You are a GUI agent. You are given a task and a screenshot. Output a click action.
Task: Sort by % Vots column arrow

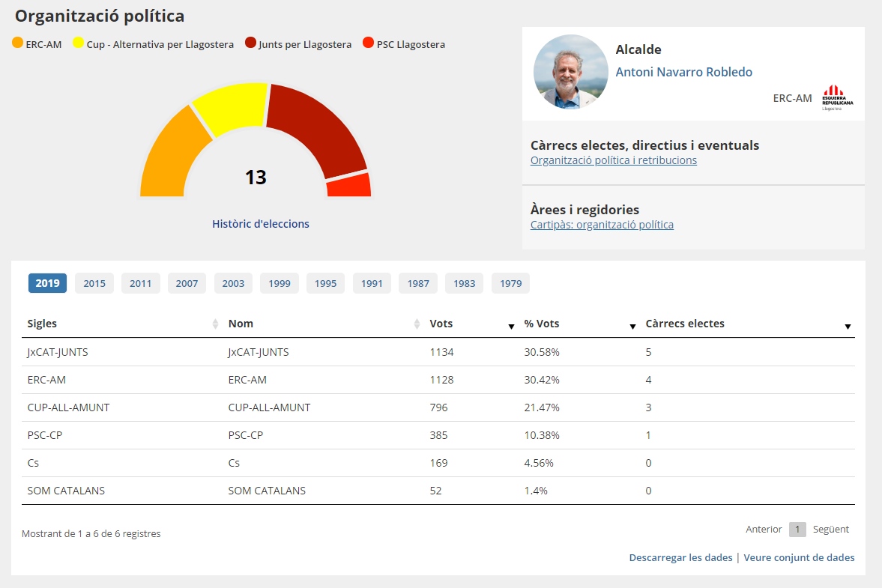pyautogui.click(x=632, y=326)
